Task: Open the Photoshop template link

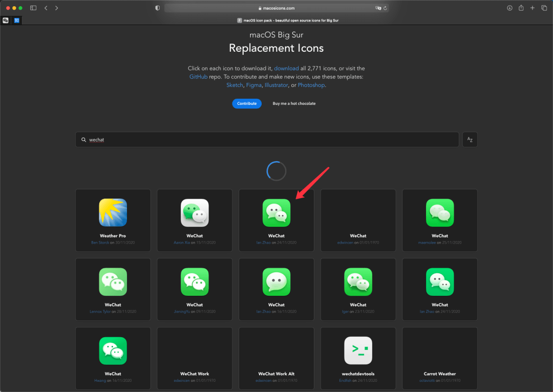Action: tap(311, 85)
